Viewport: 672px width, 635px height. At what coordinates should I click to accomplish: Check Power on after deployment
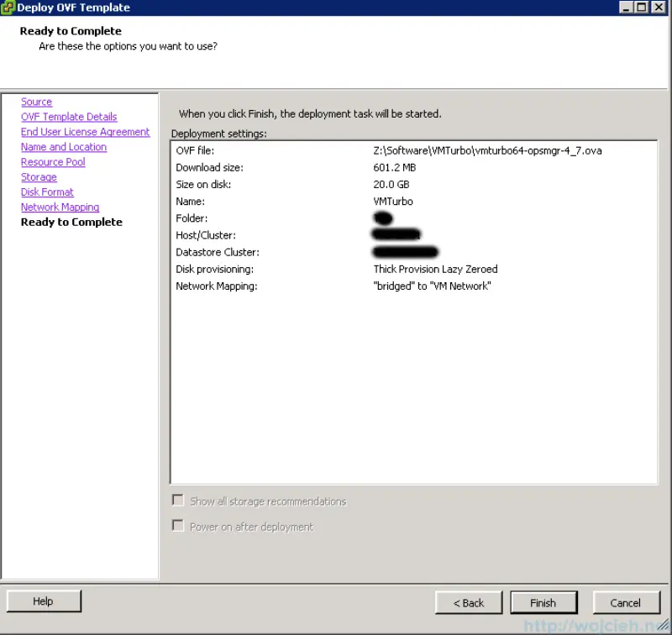(x=177, y=525)
